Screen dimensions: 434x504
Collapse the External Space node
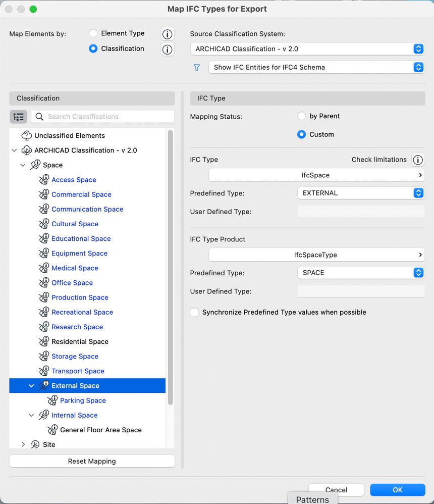pyautogui.click(x=31, y=386)
